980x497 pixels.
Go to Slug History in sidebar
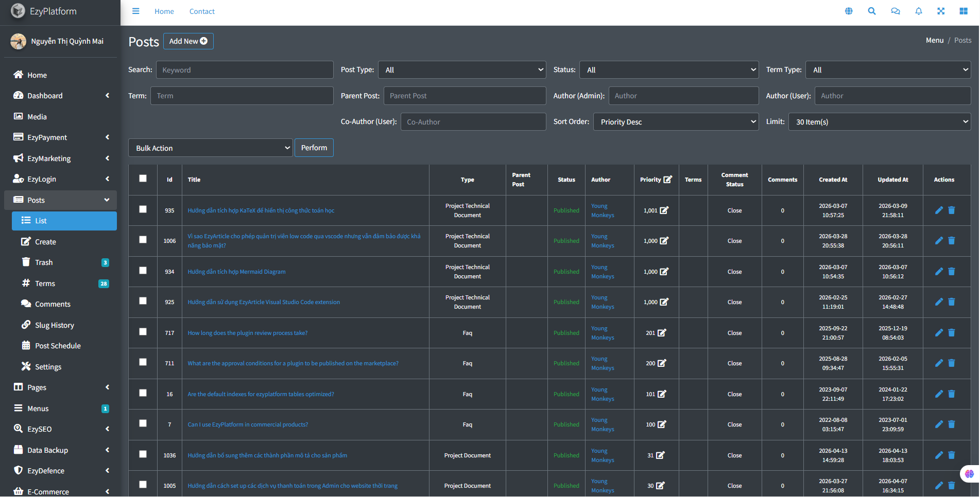55,325
